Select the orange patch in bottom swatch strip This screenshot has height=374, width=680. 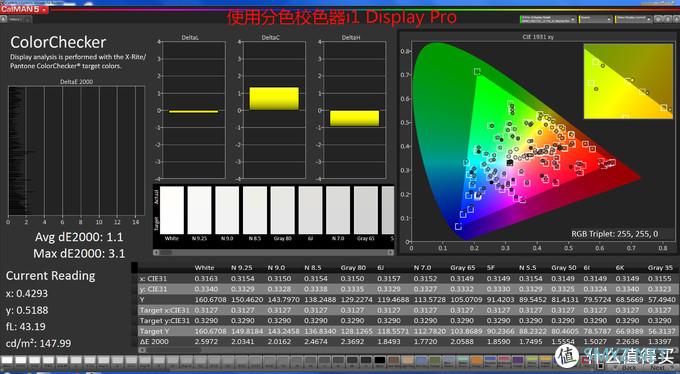(x=476, y=360)
